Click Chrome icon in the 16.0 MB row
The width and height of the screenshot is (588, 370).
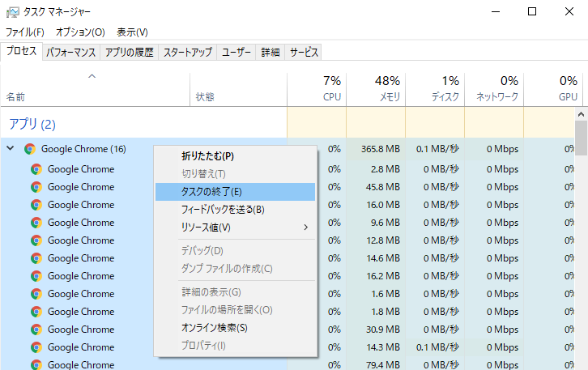click(36, 205)
